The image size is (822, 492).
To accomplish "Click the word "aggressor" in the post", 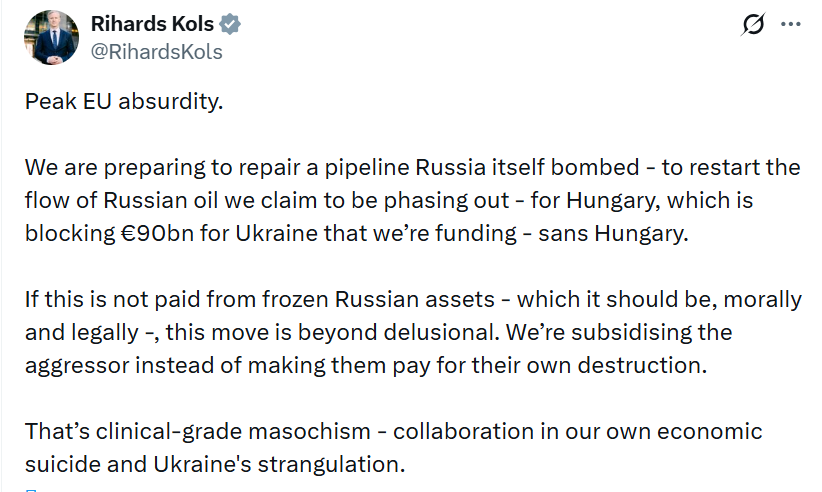I will [71, 364].
